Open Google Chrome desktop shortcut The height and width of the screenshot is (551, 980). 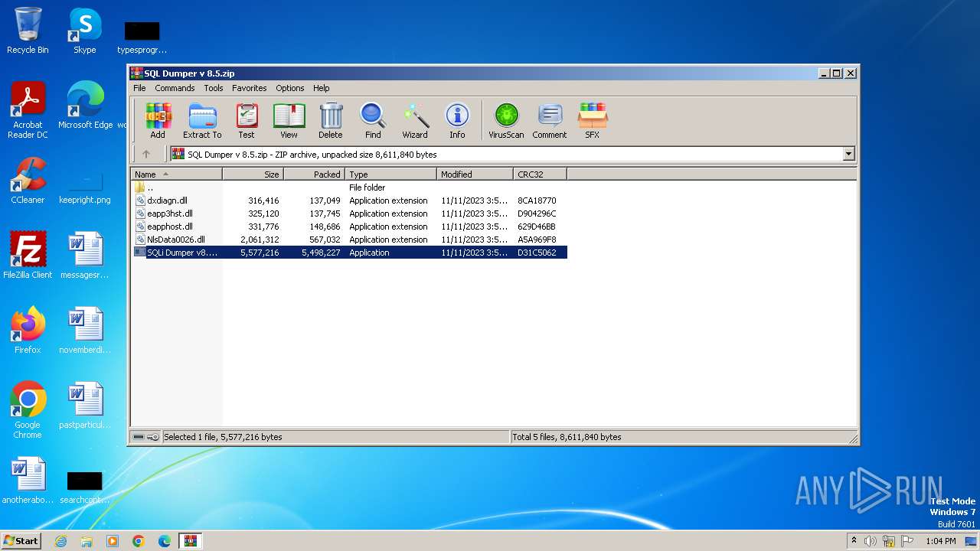point(28,410)
